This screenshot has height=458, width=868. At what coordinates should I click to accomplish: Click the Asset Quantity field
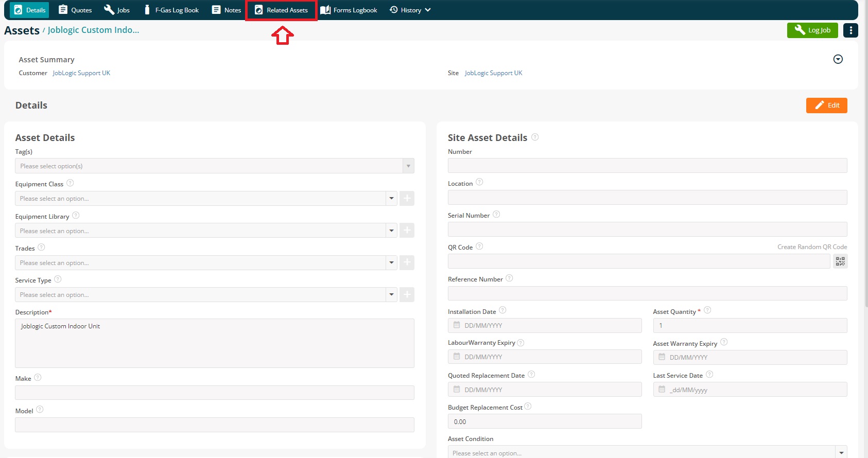pos(750,325)
